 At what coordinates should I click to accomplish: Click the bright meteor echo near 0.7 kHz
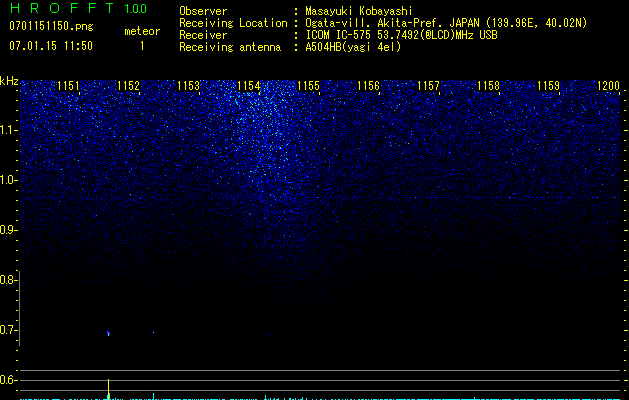pos(108,333)
